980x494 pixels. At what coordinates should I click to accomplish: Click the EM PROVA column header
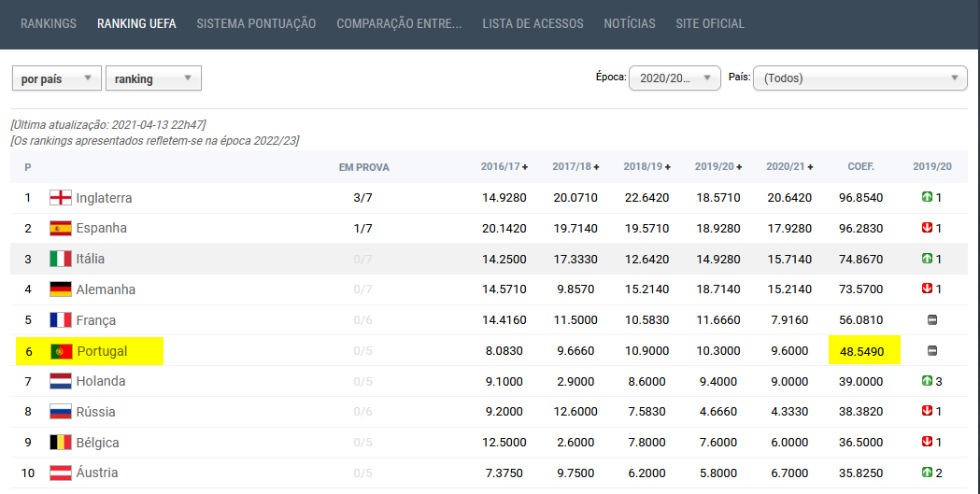click(x=363, y=167)
